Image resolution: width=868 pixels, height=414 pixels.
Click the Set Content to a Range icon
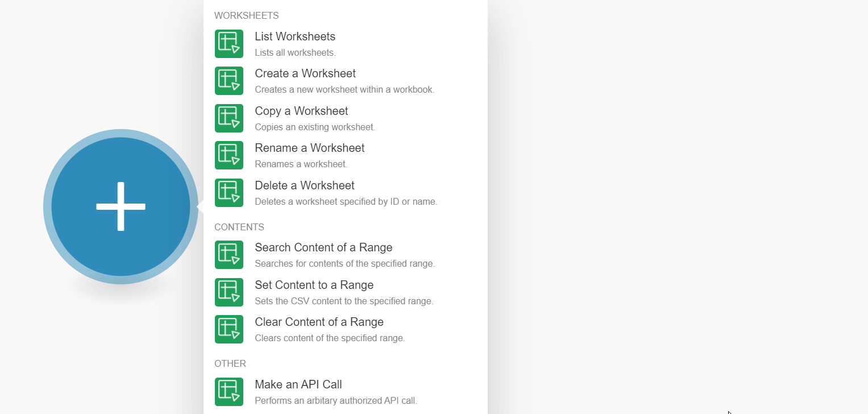(x=229, y=292)
